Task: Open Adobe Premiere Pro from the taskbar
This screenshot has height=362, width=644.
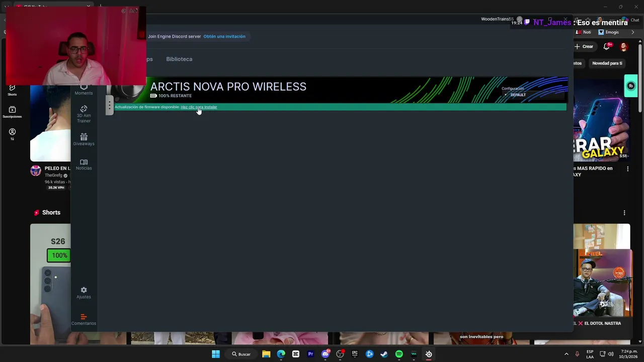Action: (310, 354)
